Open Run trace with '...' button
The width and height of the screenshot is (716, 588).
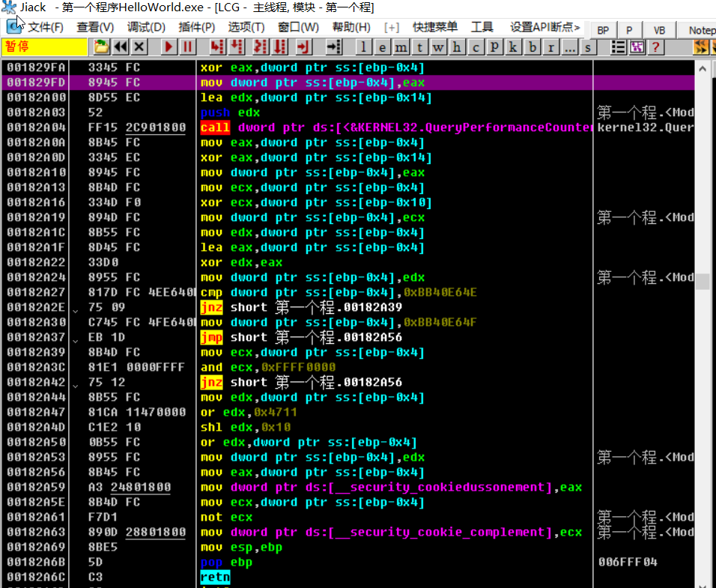569,47
